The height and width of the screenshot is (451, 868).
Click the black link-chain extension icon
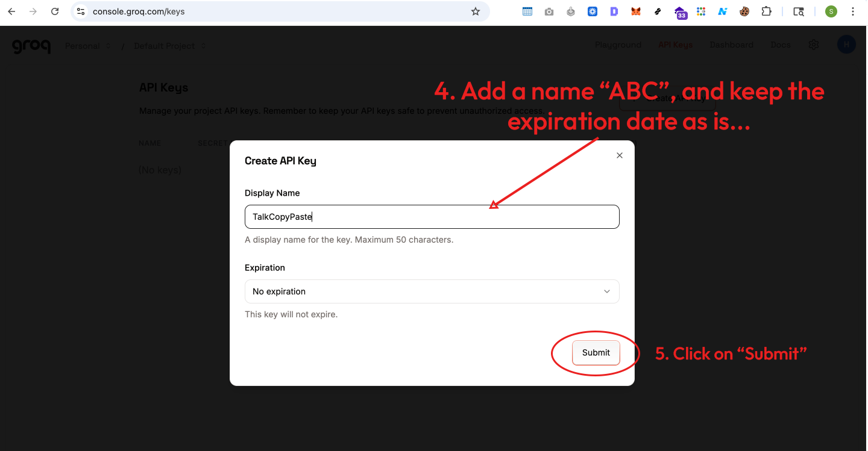tap(658, 11)
